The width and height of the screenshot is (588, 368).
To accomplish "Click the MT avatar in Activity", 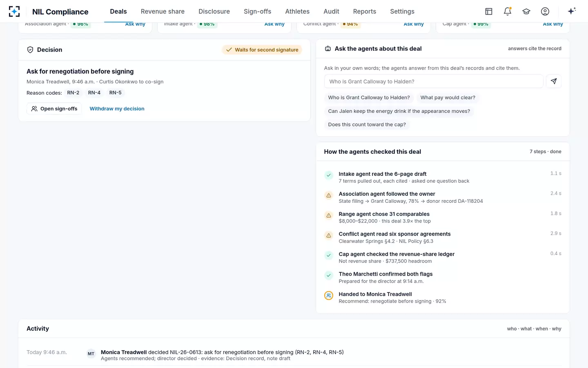I will click(91, 354).
